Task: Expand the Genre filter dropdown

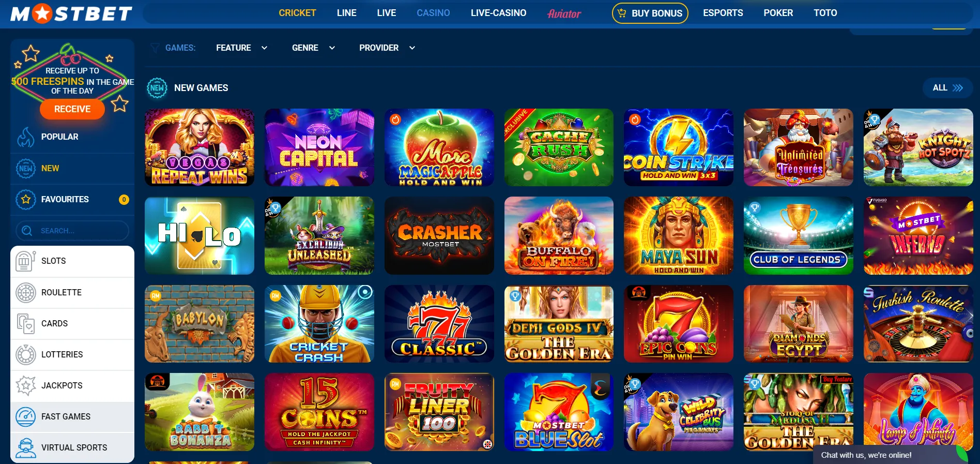Action: click(x=313, y=48)
